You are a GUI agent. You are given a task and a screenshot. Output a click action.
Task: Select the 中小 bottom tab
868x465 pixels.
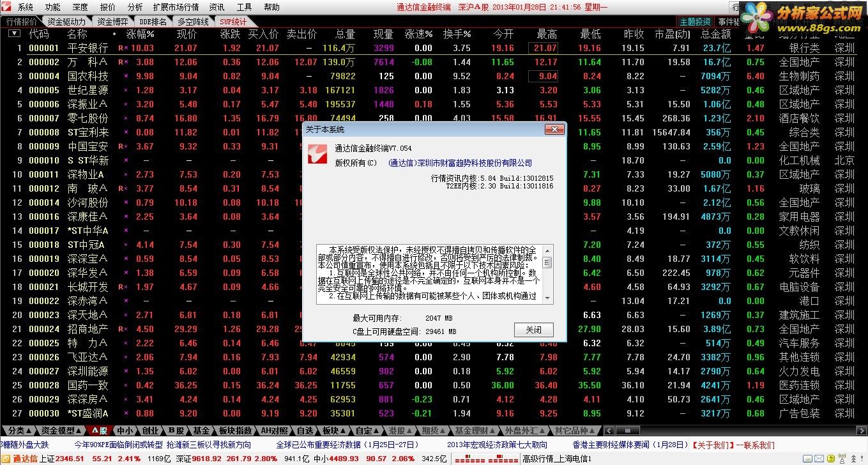point(126,431)
